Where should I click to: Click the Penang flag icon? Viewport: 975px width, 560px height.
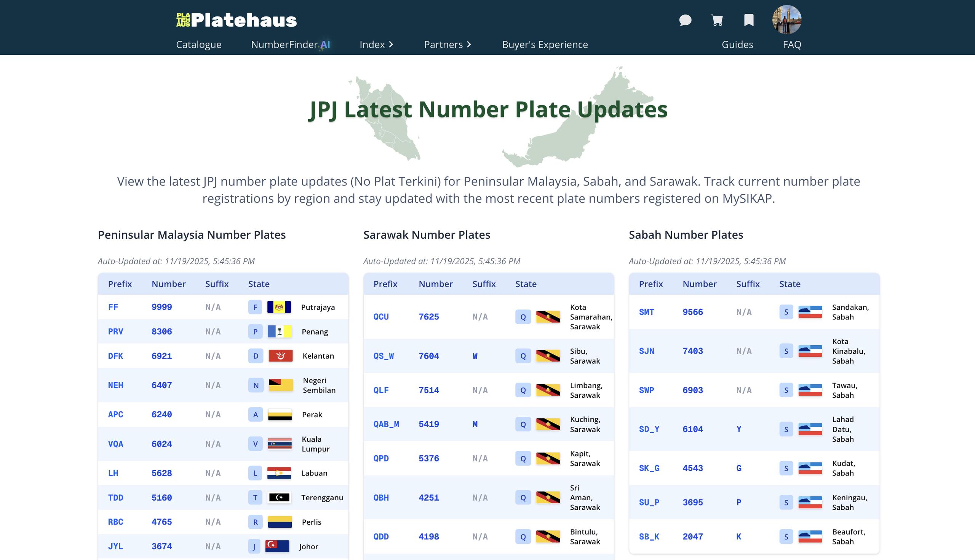pyautogui.click(x=279, y=332)
